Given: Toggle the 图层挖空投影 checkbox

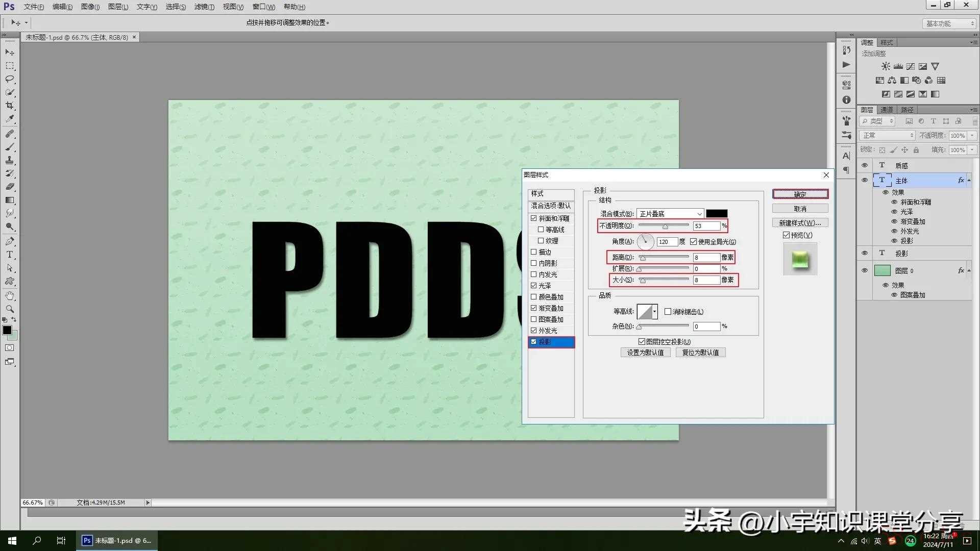Looking at the screenshot, I should [x=642, y=342].
